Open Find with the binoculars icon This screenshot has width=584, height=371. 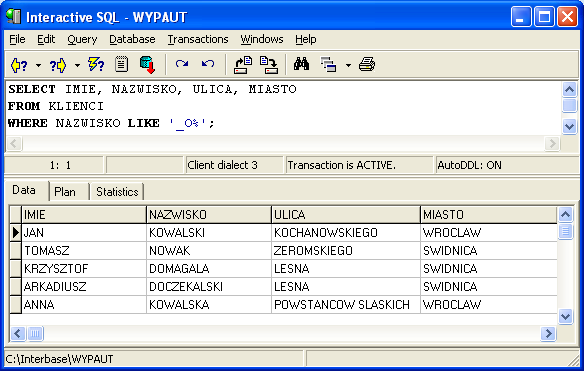tap(301, 64)
